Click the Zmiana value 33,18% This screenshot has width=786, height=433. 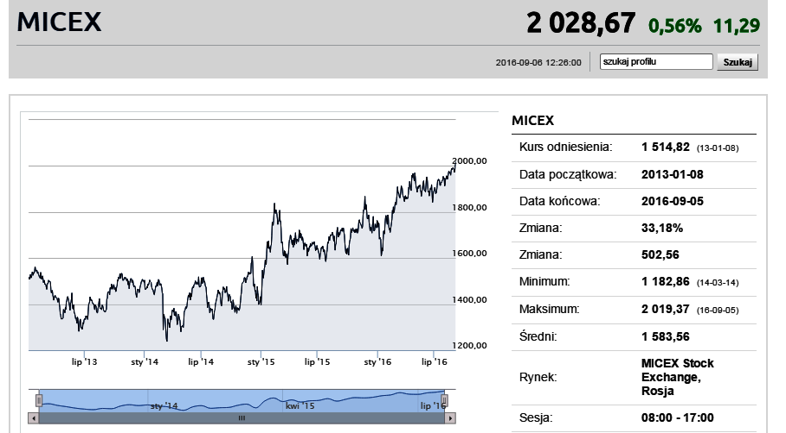pyautogui.click(x=662, y=228)
